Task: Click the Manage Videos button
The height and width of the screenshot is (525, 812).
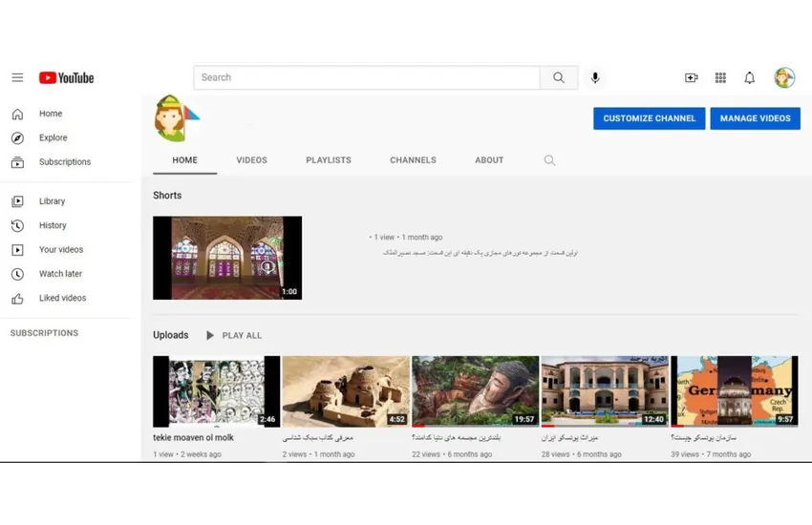Action: click(x=755, y=118)
